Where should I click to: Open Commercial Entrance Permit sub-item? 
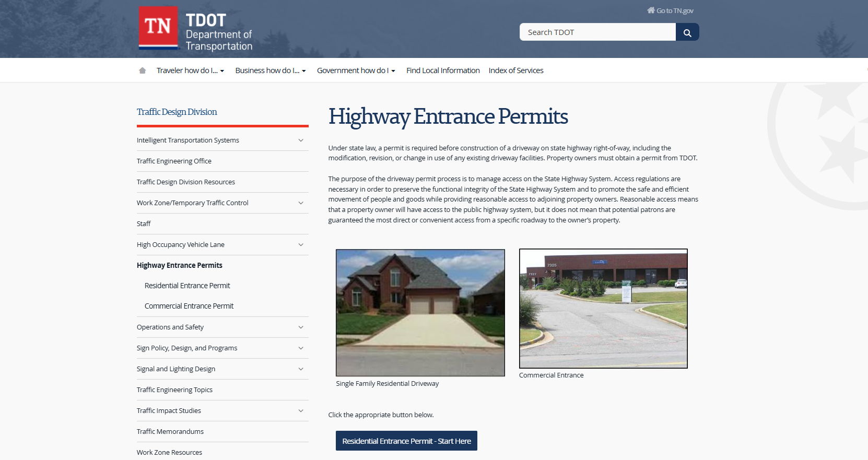(189, 306)
